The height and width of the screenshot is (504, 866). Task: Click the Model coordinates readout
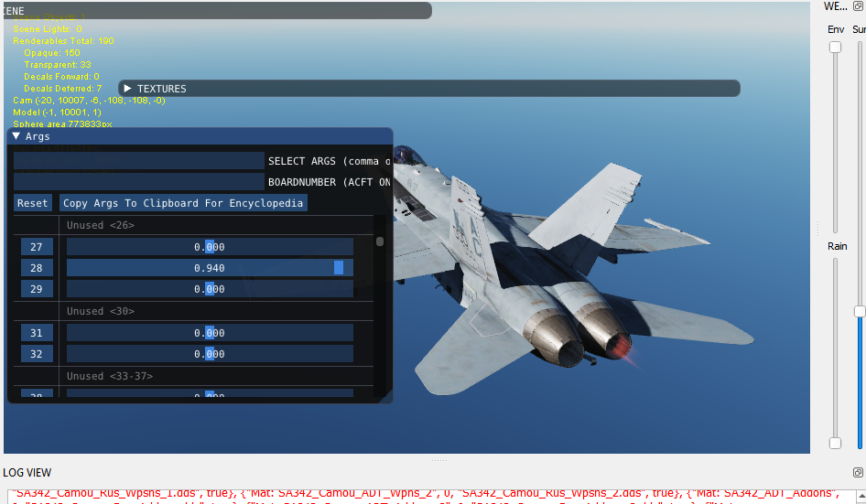[57, 113]
